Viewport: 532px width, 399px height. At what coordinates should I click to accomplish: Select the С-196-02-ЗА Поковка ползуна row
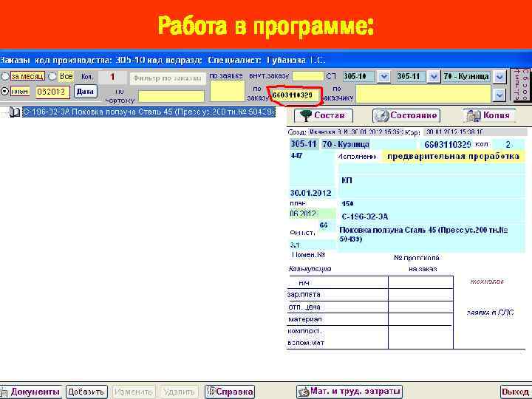click(x=149, y=112)
